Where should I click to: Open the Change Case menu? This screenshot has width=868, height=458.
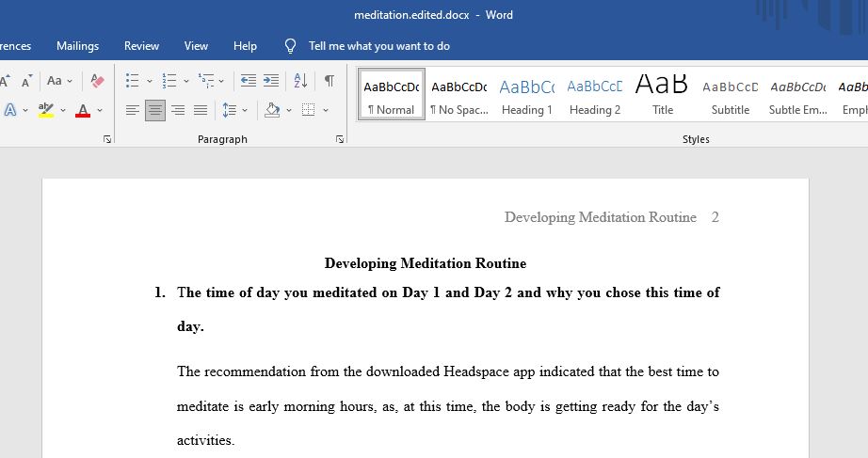click(x=59, y=81)
